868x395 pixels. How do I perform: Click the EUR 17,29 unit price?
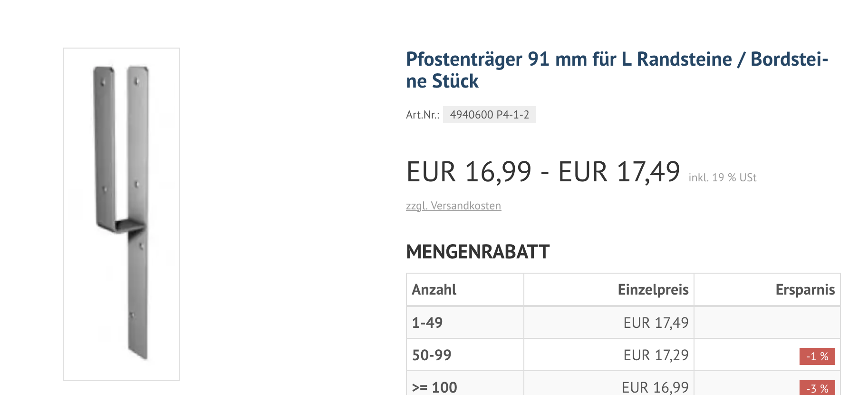pos(656,355)
